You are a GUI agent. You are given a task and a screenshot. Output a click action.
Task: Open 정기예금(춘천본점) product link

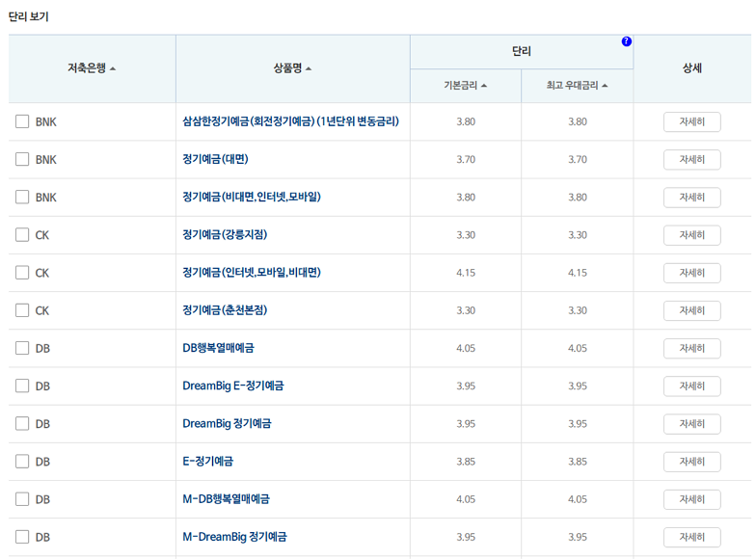pyautogui.click(x=225, y=310)
